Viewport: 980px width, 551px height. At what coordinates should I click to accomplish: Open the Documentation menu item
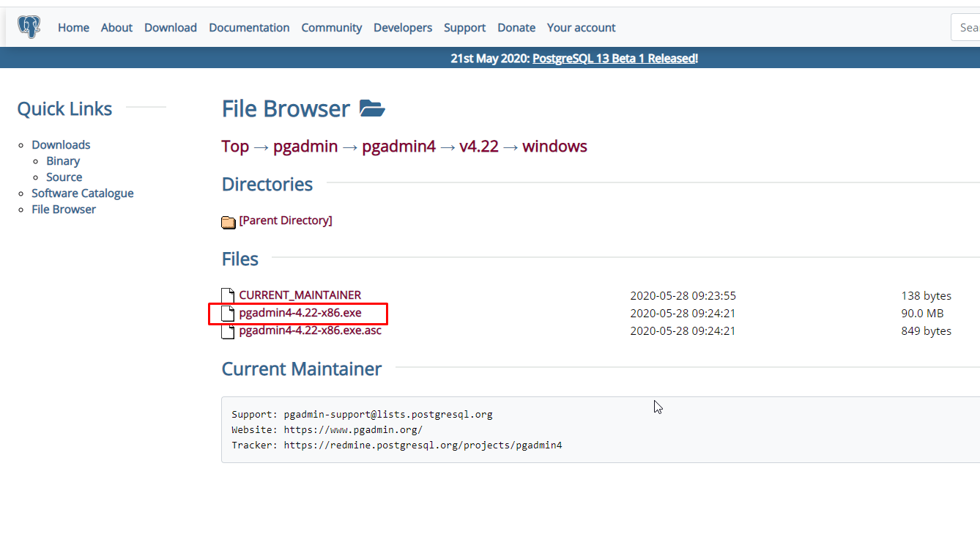[249, 28]
